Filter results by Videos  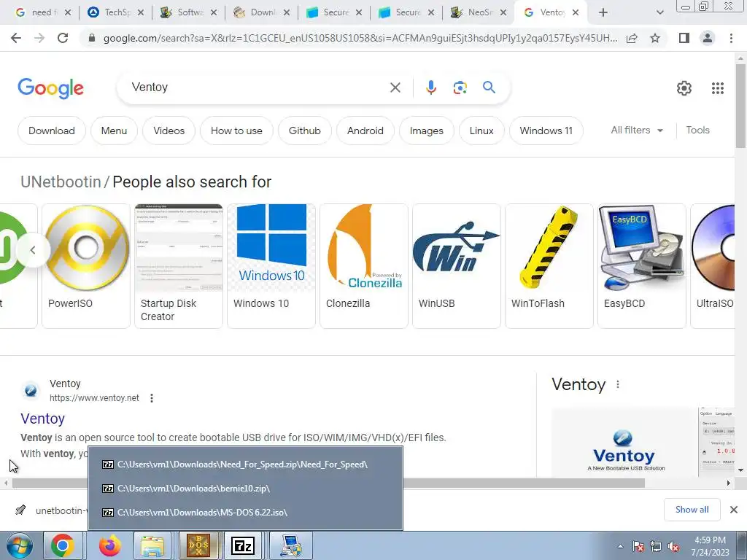pos(169,131)
